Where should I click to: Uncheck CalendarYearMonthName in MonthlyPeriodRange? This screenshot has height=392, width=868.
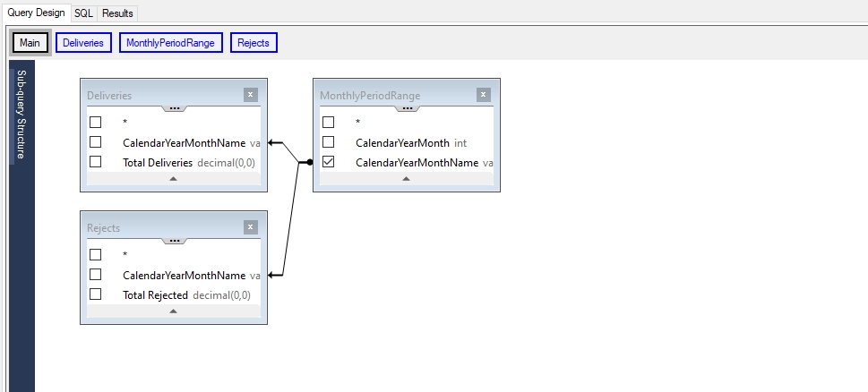328,162
